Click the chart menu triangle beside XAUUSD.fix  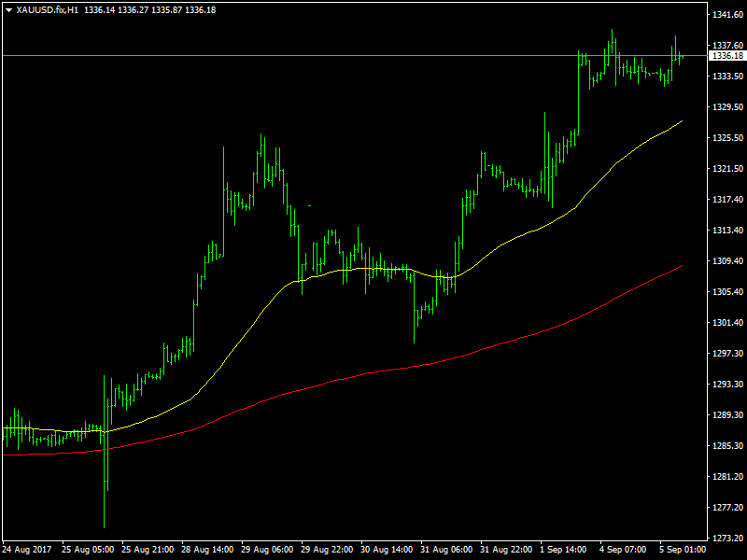pos(8,10)
